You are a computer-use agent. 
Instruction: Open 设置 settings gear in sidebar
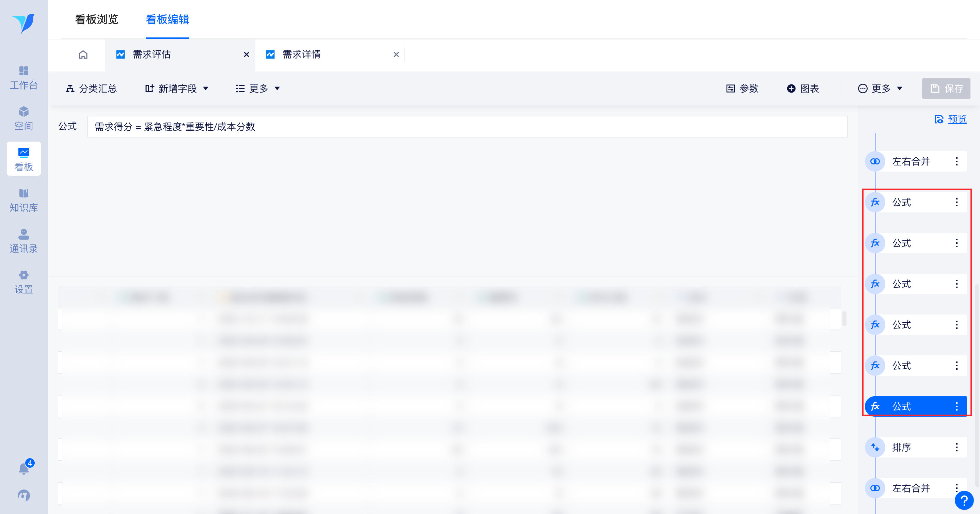click(x=23, y=282)
